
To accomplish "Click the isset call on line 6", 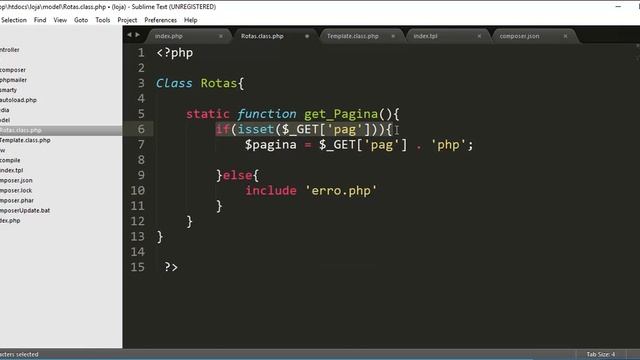I will click(256, 129).
